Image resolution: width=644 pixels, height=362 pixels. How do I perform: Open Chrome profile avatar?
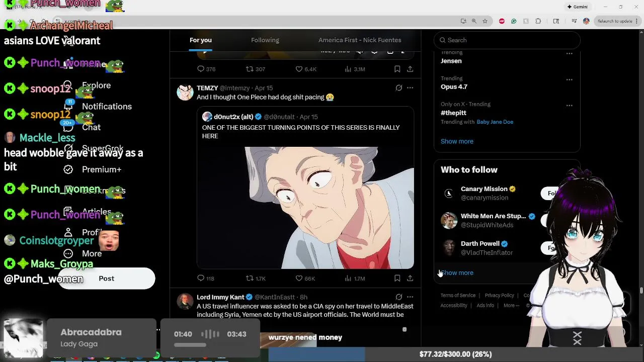586,21
